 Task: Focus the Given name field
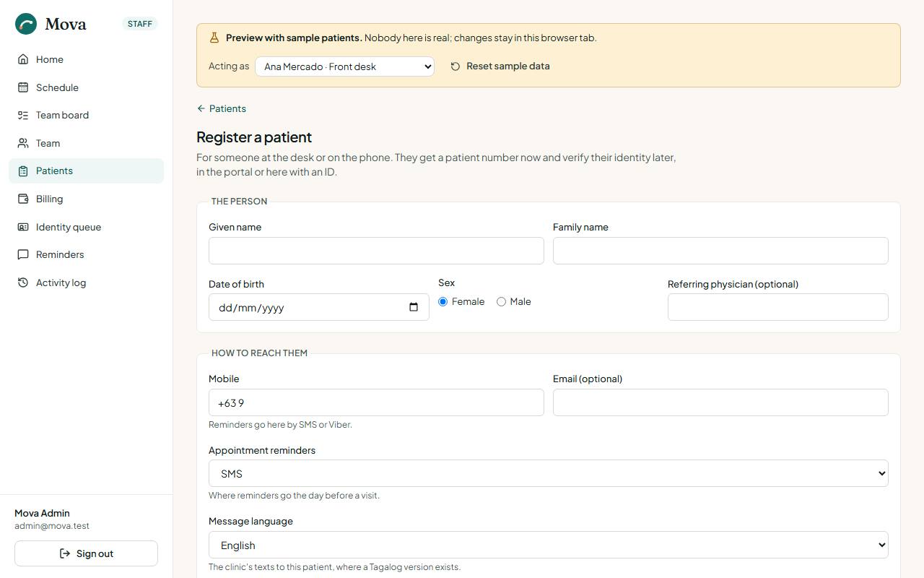coord(376,251)
